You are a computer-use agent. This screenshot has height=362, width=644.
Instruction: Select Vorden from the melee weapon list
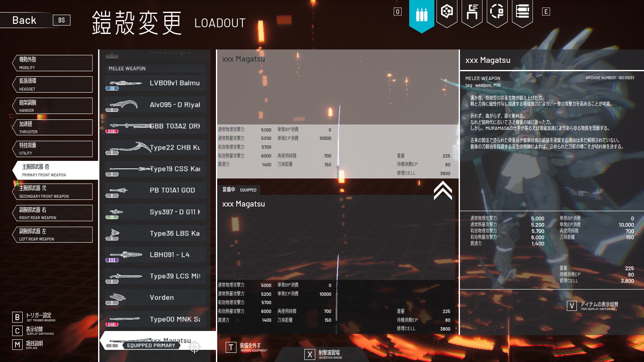tap(162, 297)
